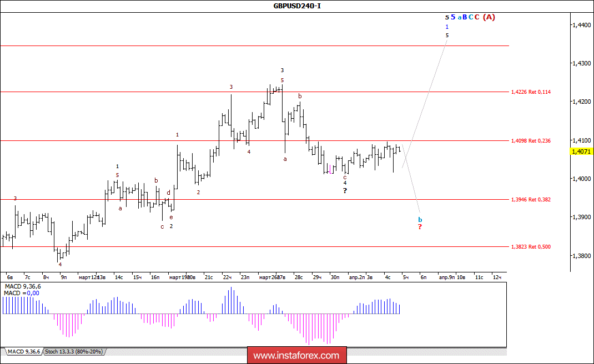Click the red question mark forecast label
Image resolution: width=594 pixels, height=364 pixels.
pyautogui.click(x=420, y=227)
